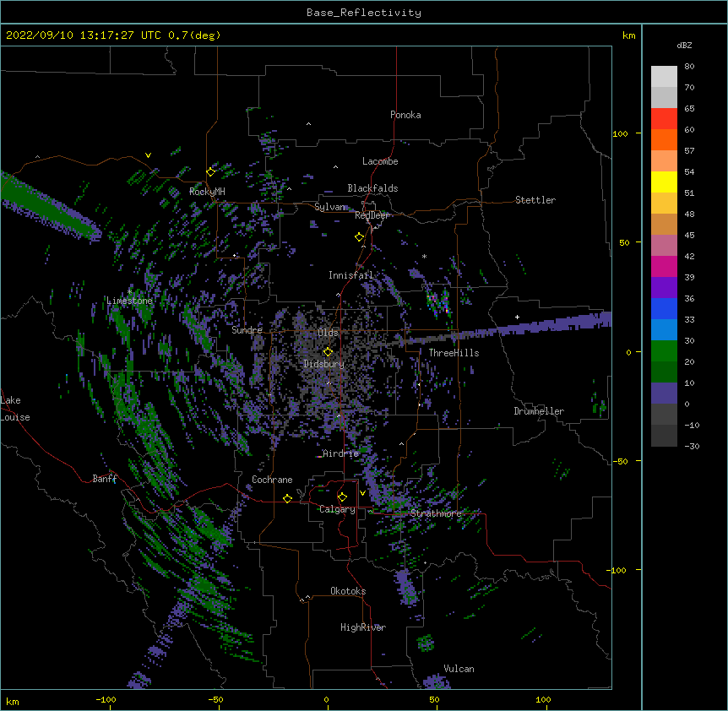
Task: Click the Ponoka city label
Action: 405,115
